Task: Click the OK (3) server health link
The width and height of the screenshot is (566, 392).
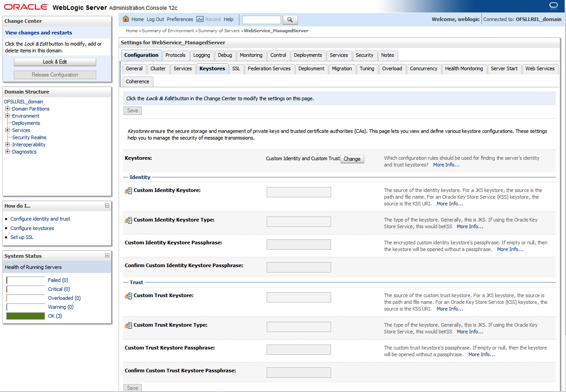Action: click(x=55, y=316)
